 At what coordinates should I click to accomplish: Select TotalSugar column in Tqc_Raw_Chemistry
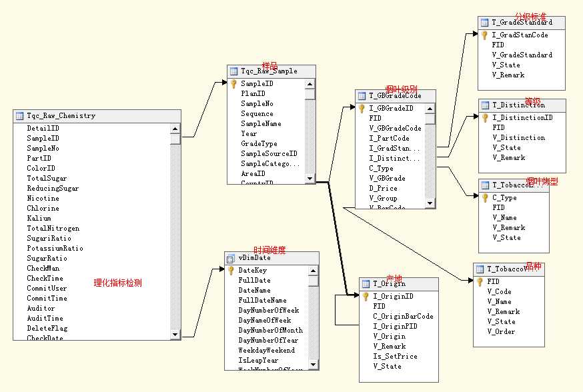pyautogui.click(x=91, y=179)
